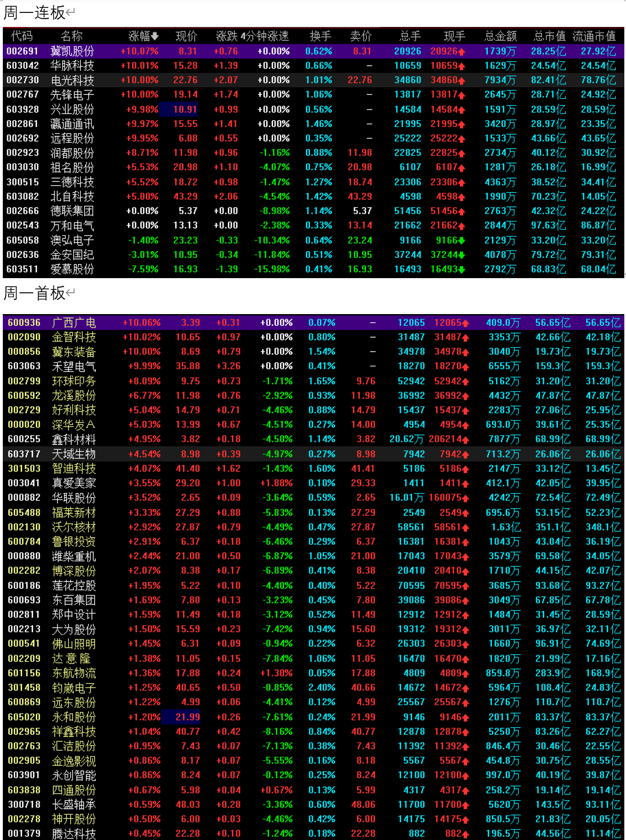626x840 pixels.
Task: Select the 广西广电 highlighted row name
Action: coord(74,323)
